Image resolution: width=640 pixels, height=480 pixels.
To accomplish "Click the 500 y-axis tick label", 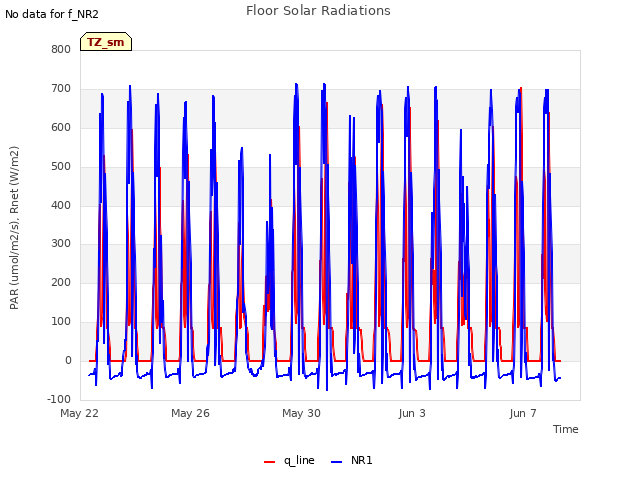I will point(61,167).
